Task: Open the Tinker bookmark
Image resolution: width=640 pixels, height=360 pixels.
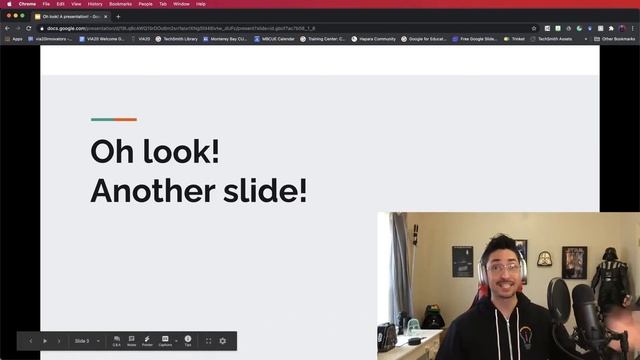Action: coord(514,39)
